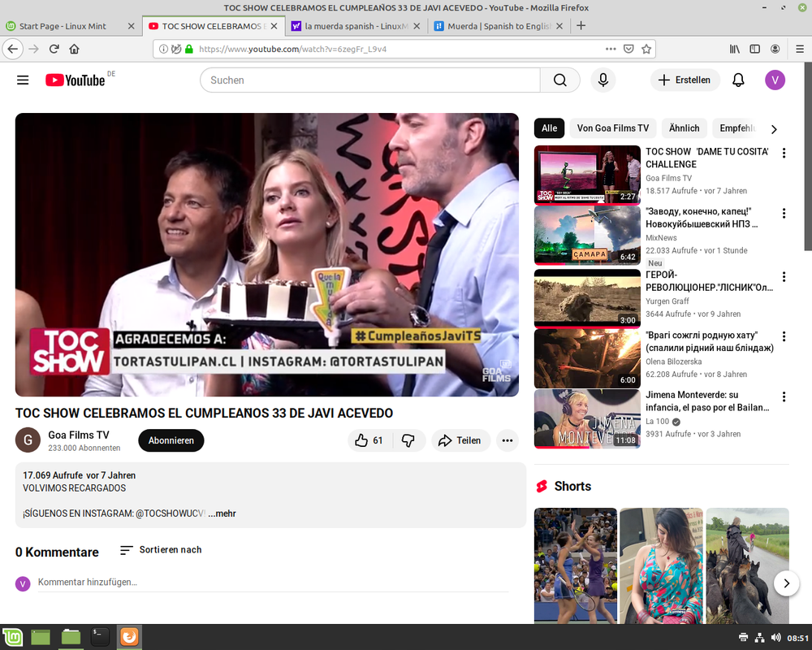The width and height of the screenshot is (812, 650).
Task: Open the Linux Mint start menu
Action: pos(12,637)
